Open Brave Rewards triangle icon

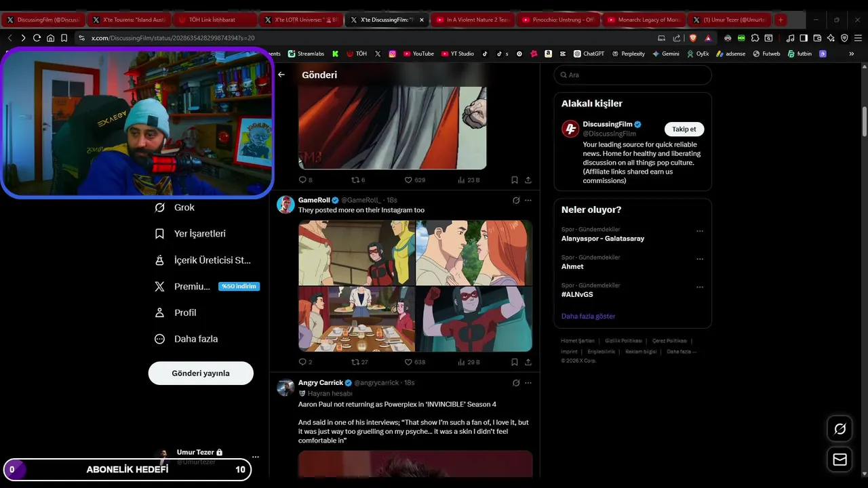[x=708, y=38]
